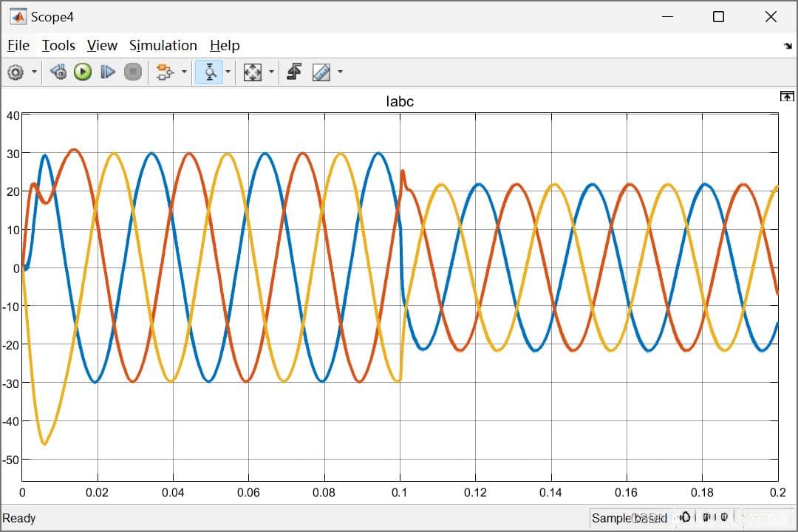Image resolution: width=798 pixels, height=532 pixels.
Task: Click the -50 y-axis tick label
Action: 11,460
